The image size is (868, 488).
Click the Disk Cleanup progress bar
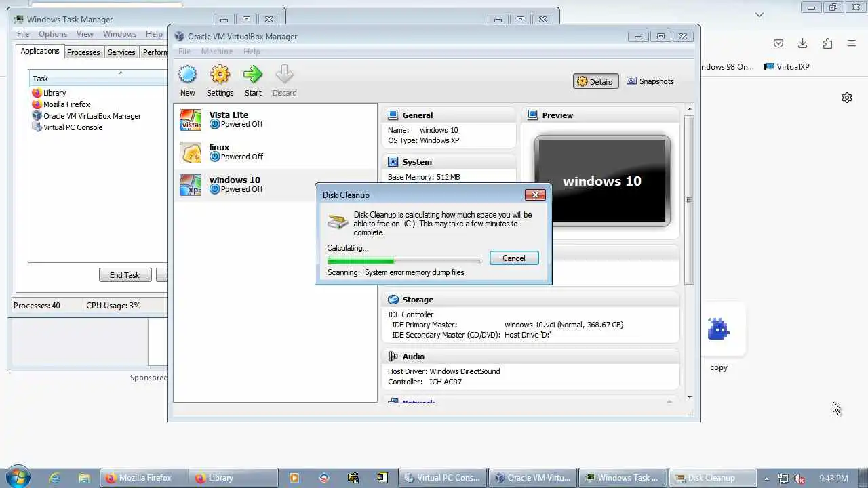tap(404, 260)
